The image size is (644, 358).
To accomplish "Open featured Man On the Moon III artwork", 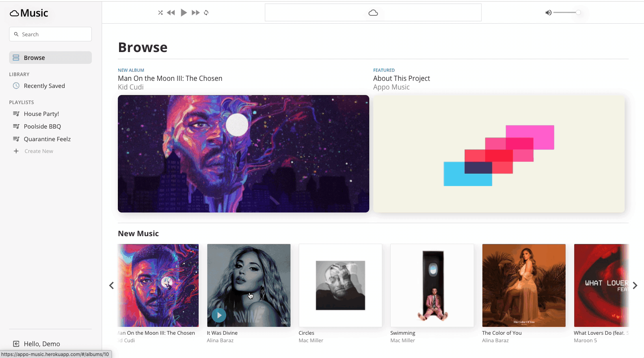I will coord(244,154).
